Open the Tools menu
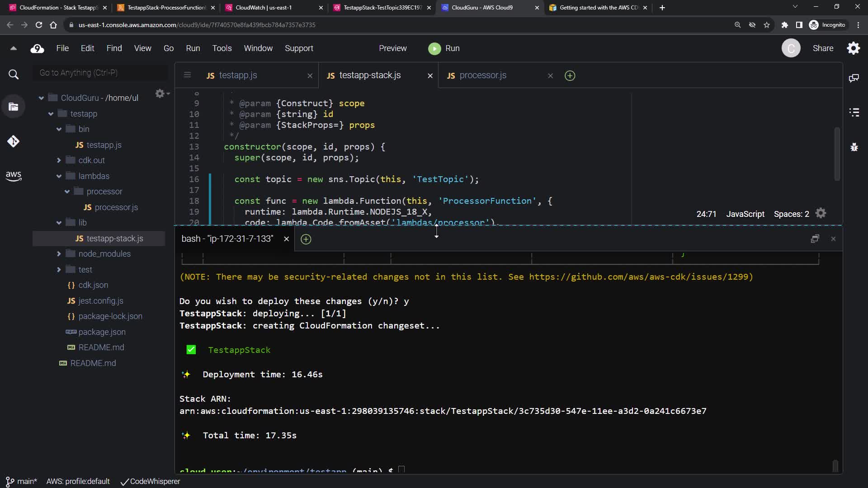Viewport: 868px width, 488px height. click(222, 48)
